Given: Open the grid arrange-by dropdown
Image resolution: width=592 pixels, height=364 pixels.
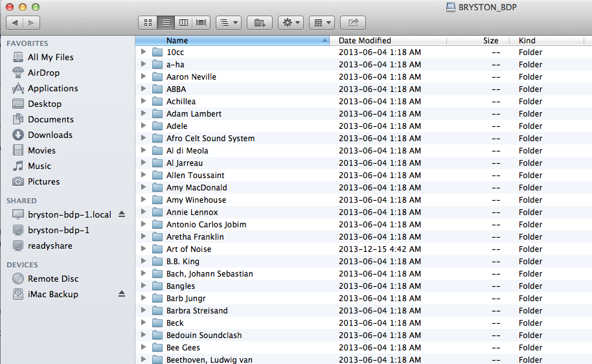Looking at the screenshot, I should 322,23.
